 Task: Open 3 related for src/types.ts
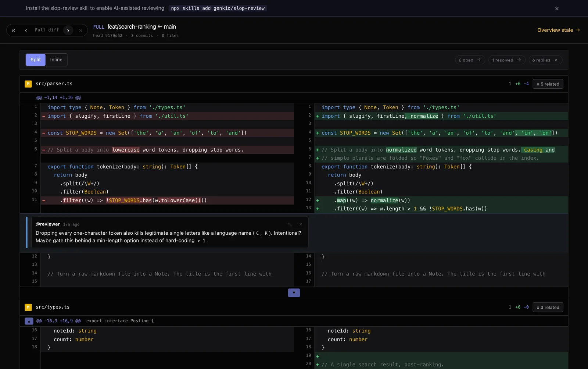click(x=548, y=307)
